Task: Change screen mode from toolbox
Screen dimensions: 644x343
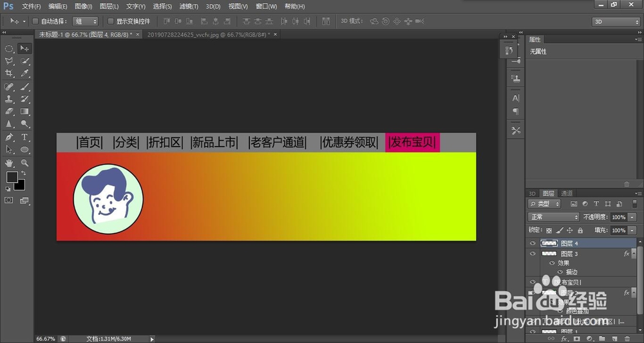Action: tap(24, 201)
